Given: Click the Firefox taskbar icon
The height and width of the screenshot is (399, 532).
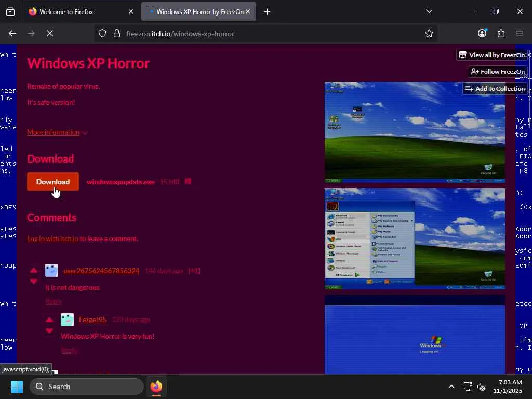Looking at the screenshot, I should 156,387.
